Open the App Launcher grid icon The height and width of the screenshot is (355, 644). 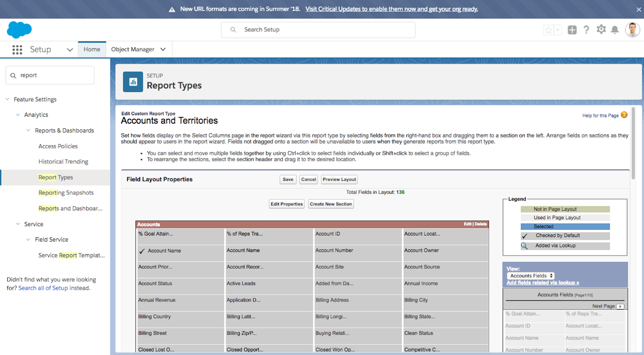17,50
